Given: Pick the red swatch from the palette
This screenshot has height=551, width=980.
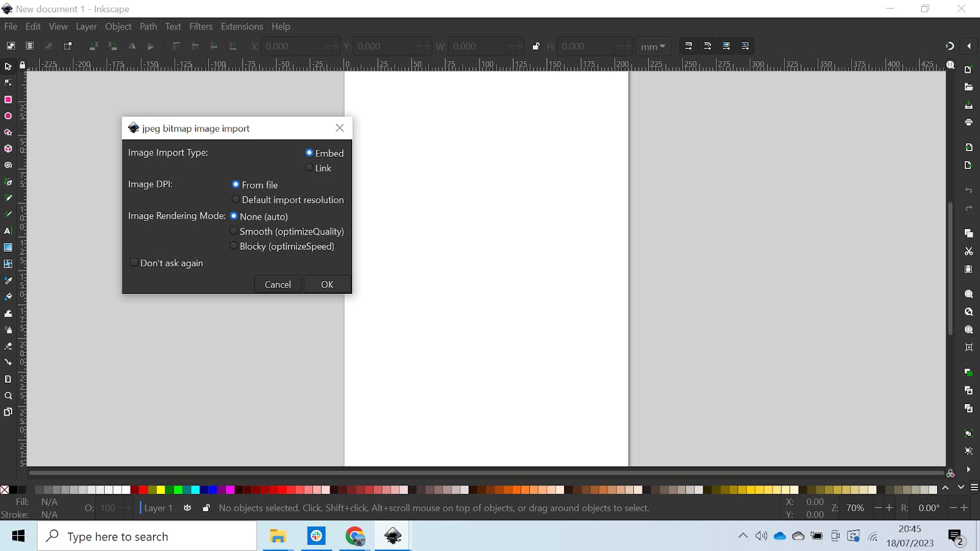Looking at the screenshot, I should pyautogui.click(x=143, y=490).
